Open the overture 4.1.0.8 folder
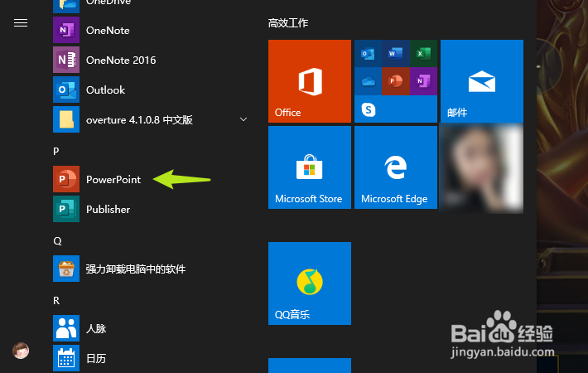Screen dimensions: 588x373 tap(150, 119)
